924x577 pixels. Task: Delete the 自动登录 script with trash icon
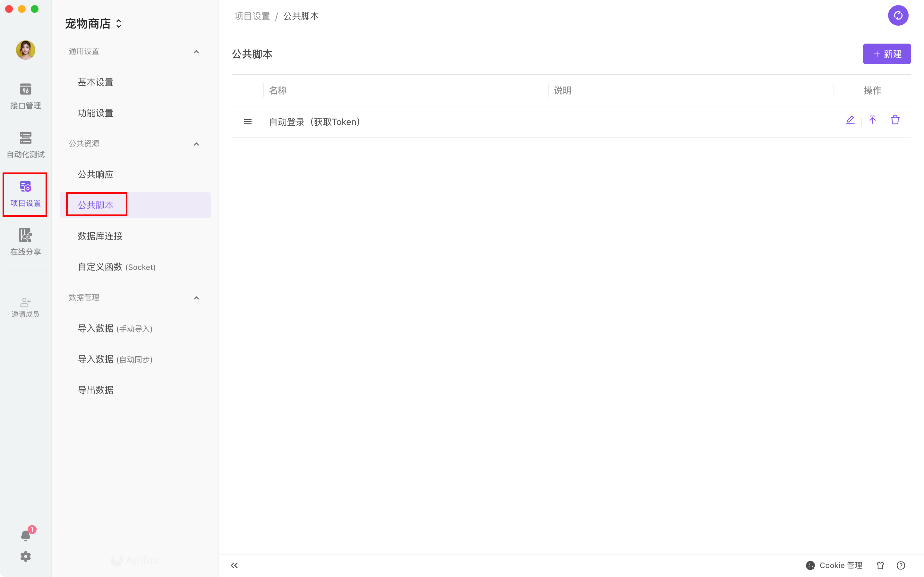(895, 120)
